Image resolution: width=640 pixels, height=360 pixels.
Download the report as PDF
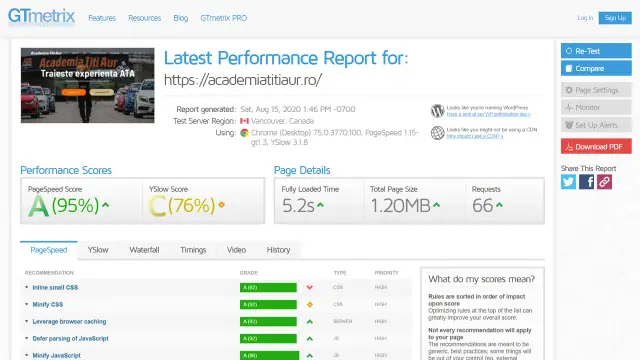pyautogui.click(x=596, y=147)
